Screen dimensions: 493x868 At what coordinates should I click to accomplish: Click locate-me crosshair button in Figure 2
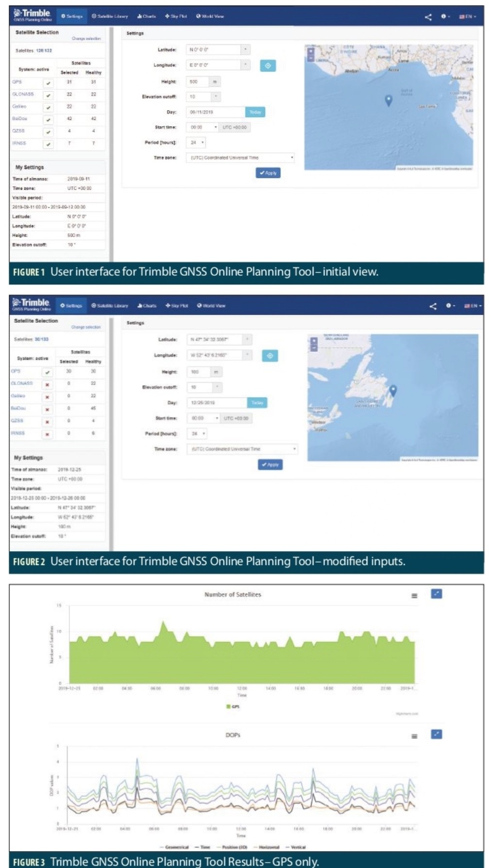(270, 356)
